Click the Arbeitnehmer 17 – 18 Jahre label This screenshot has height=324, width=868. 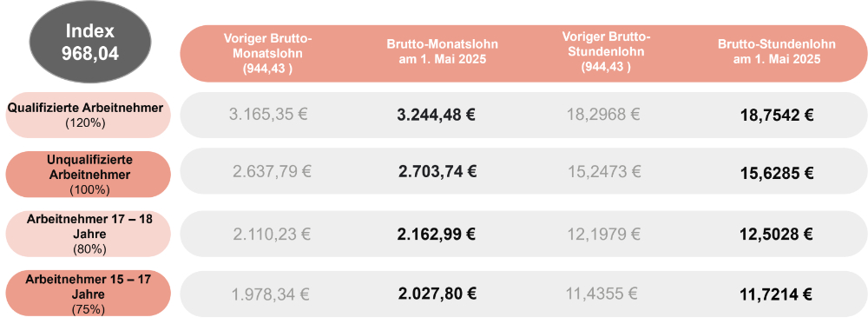pyautogui.click(x=89, y=234)
